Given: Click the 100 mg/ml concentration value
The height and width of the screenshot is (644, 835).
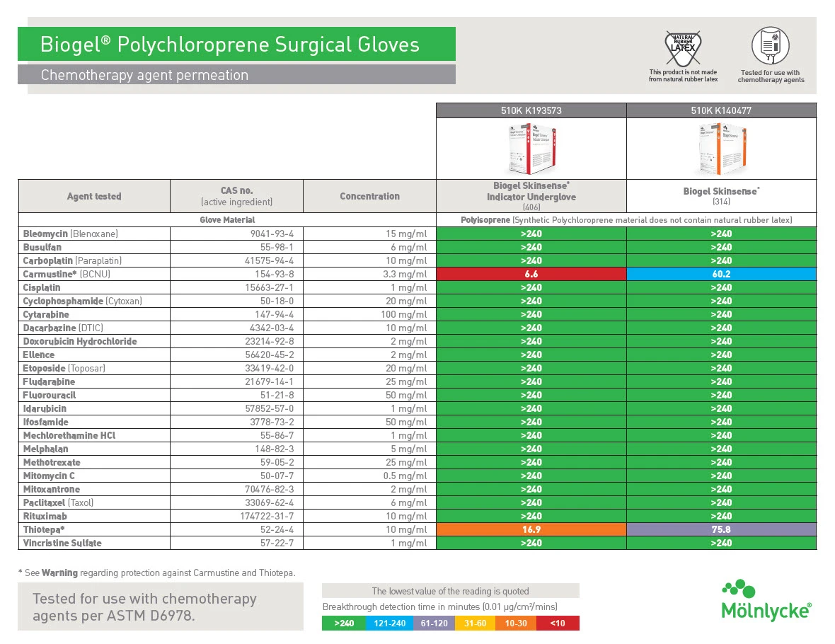Looking at the screenshot, I should (403, 314).
